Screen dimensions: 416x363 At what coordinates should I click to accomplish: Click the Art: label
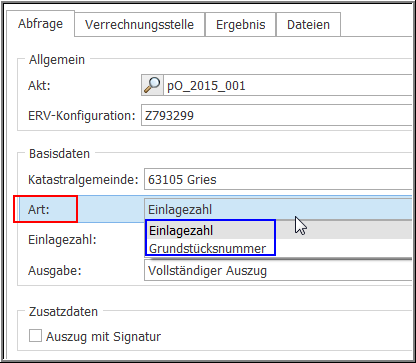click(x=39, y=210)
